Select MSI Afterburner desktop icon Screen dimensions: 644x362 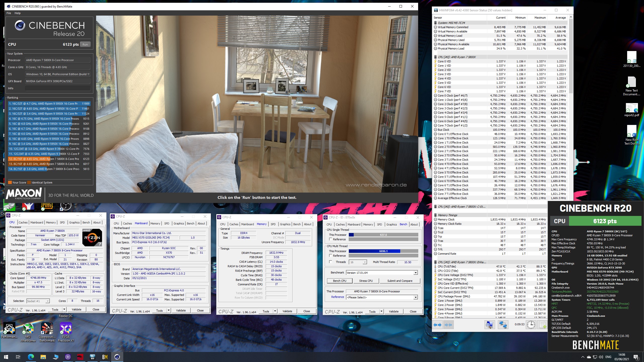pyautogui.click(x=28, y=332)
